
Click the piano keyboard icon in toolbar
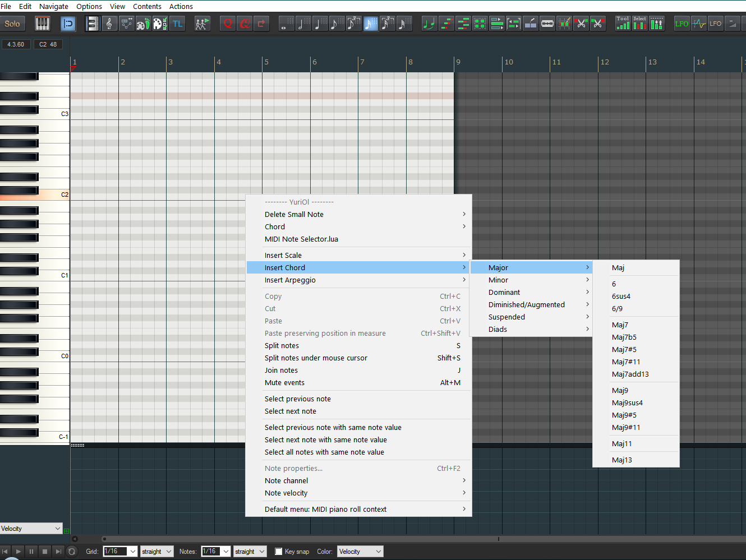tap(43, 24)
